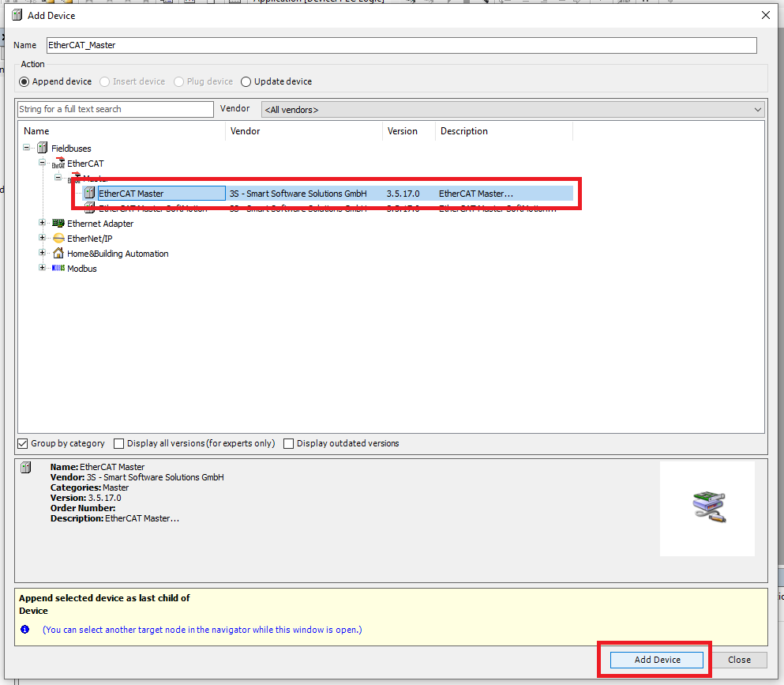
Task: Click the Home&Building Automation house icon
Action: tap(58, 254)
